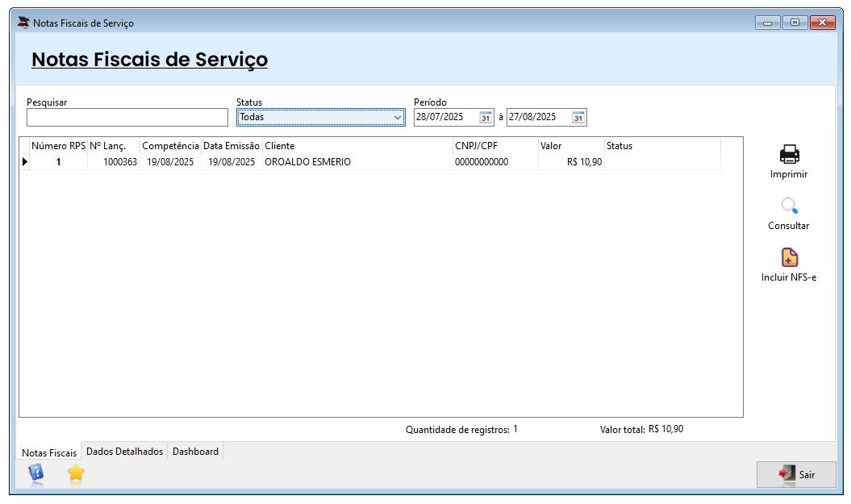This screenshot has width=851, height=504.
Task: Select the row for OROALDO ESMERIO
Action: (x=307, y=162)
